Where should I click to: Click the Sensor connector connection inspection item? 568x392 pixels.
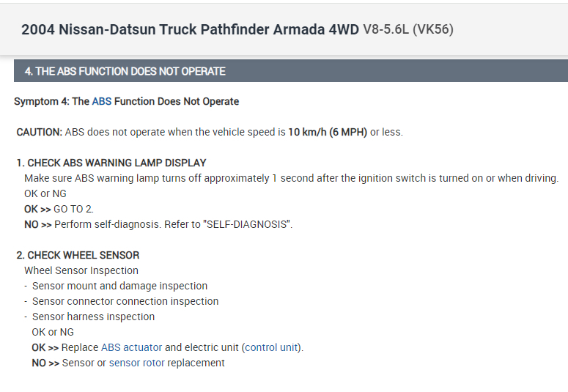click(125, 301)
